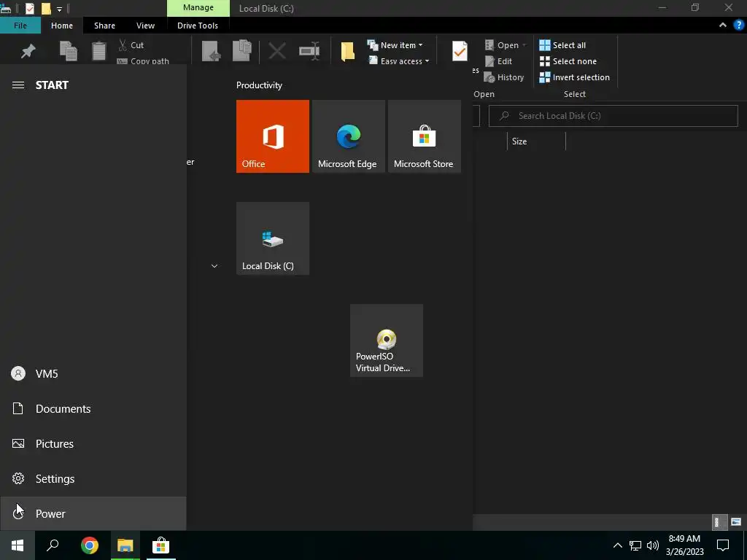Click Edit in the ribbon
The height and width of the screenshot is (560, 747).
pos(498,61)
